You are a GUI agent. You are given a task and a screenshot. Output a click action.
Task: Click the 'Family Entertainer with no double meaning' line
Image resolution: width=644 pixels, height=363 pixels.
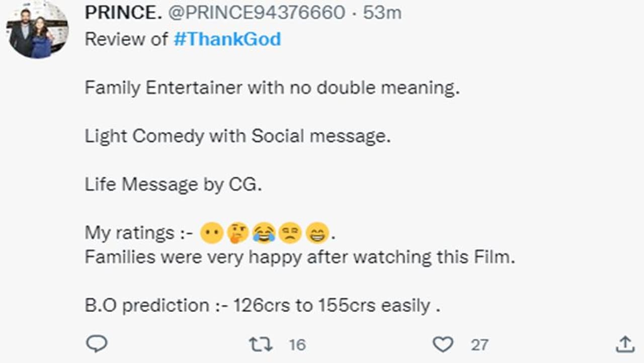(x=272, y=88)
